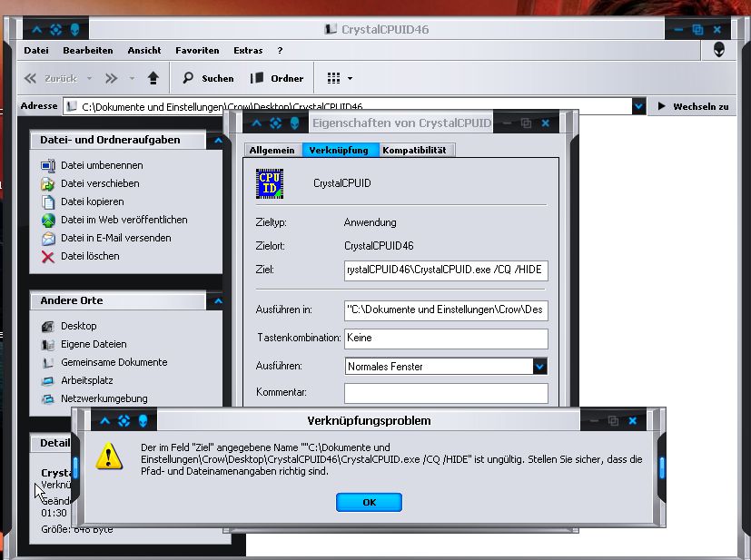751x560 pixels.
Task: Open the Datei menu
Action: (x=36, y=50)
